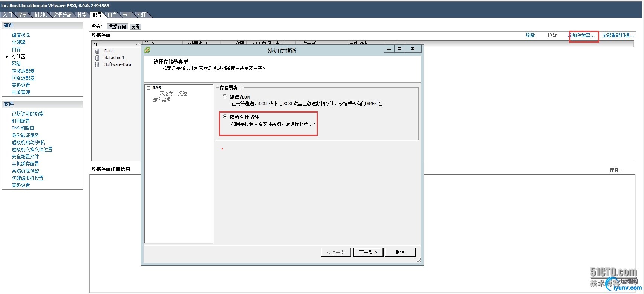
Task: Switch to the 虚拟机 tab
Action: [x=40, y=15]
